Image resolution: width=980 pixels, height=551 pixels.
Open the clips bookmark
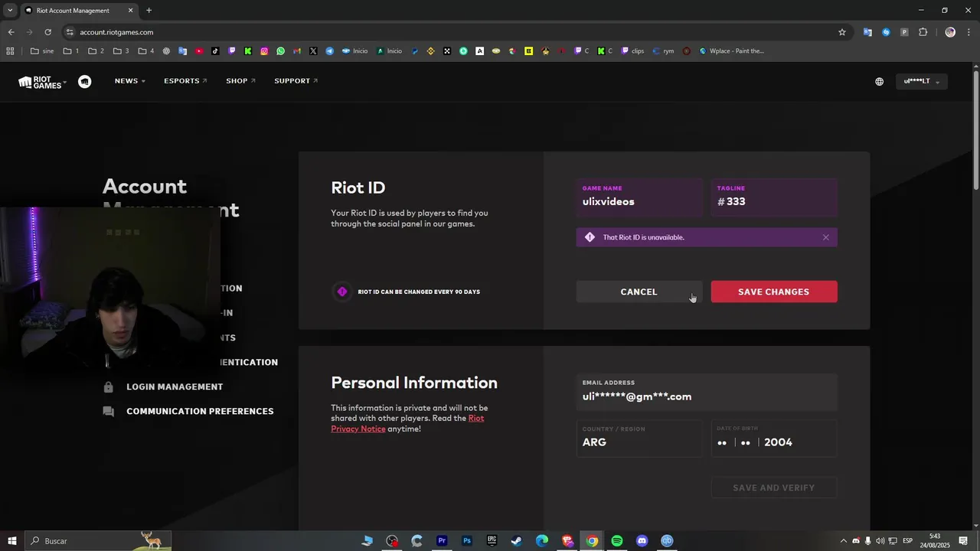pyautogui.click(x=632, y=51)
